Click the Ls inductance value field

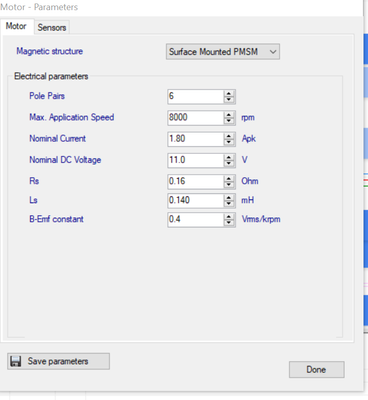pyautogui.click(x=195, y=200)
